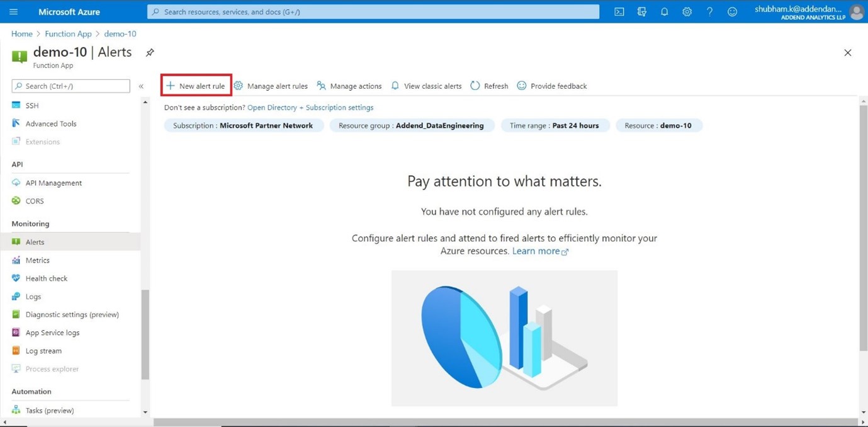The width and height of the screenshot is (868, 427).
Task: Open the portal settings gear
Action: [x=687, y=11]
